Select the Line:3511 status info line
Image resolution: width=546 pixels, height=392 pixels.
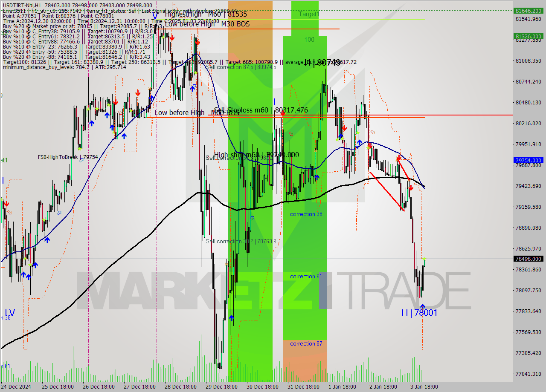pyautogui.click(x=120, y=11)
